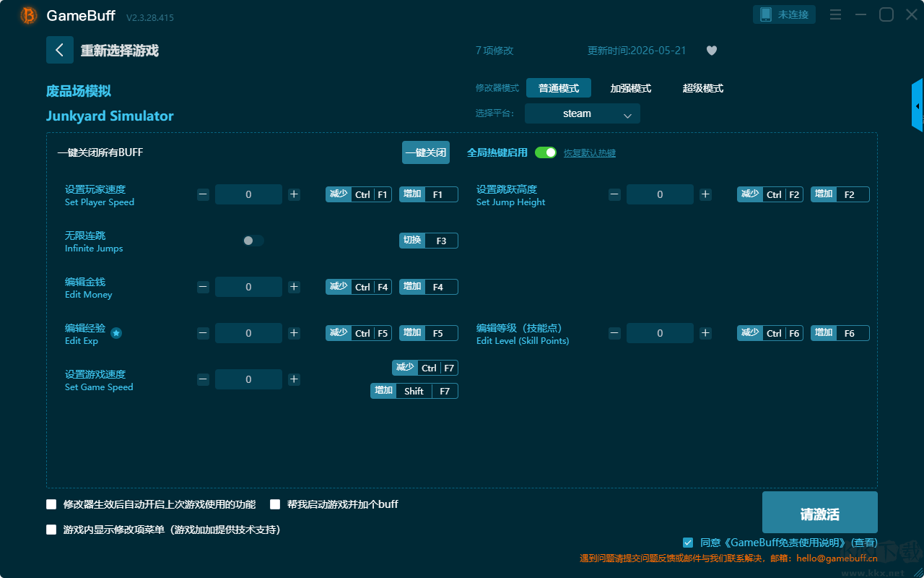Viewport: 924px width, 578px height.
Task: Select the 普通模式 tab
Action: [559, 88]
